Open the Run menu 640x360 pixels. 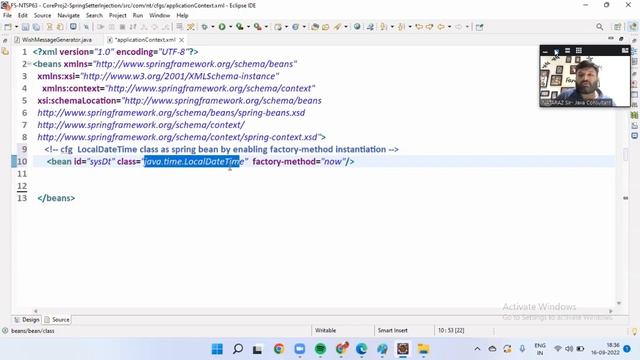click(138, 16)
